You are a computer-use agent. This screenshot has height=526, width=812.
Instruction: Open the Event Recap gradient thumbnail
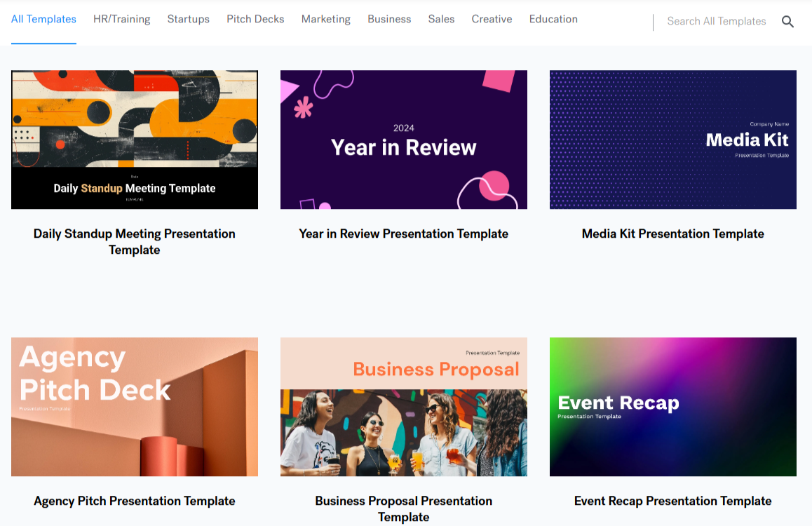pyautogui.click(x=673, y=407)
